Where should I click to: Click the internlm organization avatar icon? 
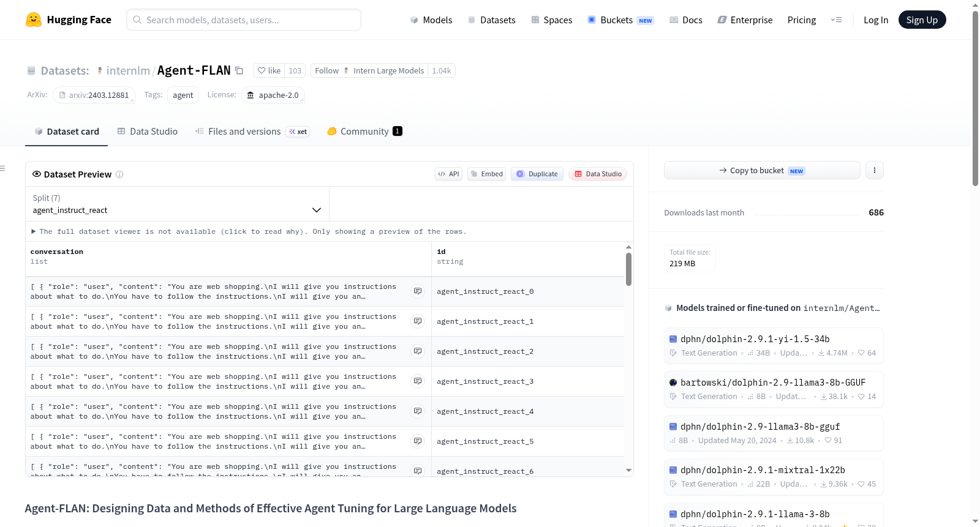click(100, 71)
